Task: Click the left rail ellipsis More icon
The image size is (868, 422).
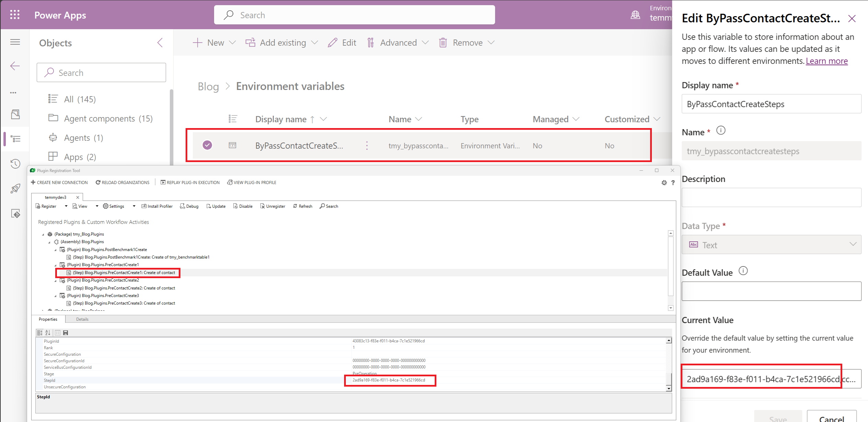Action: [13, 93]
